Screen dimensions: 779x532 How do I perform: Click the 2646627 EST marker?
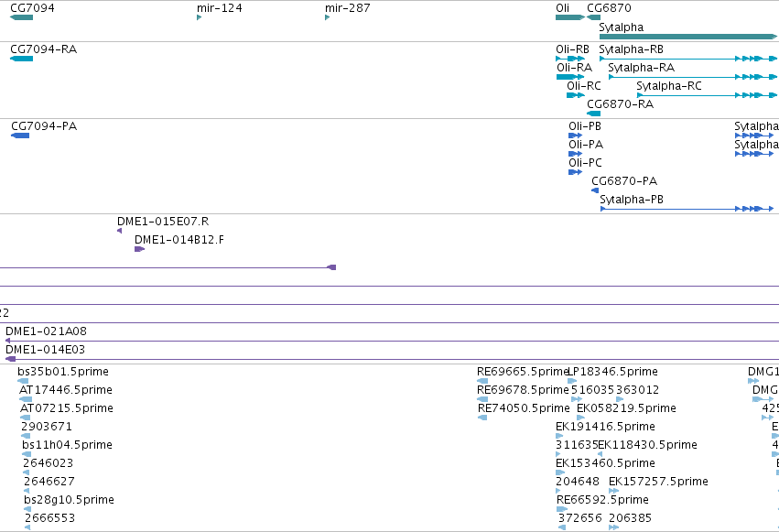click(27, 492)
